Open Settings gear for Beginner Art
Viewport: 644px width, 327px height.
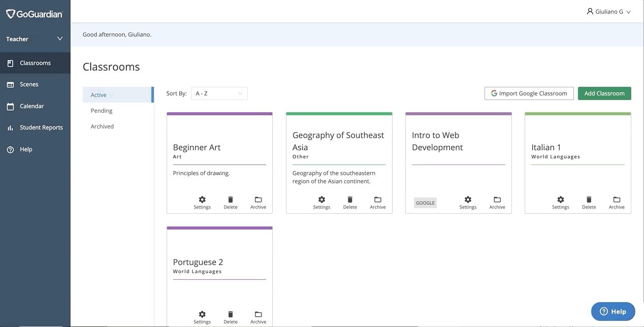202,202
